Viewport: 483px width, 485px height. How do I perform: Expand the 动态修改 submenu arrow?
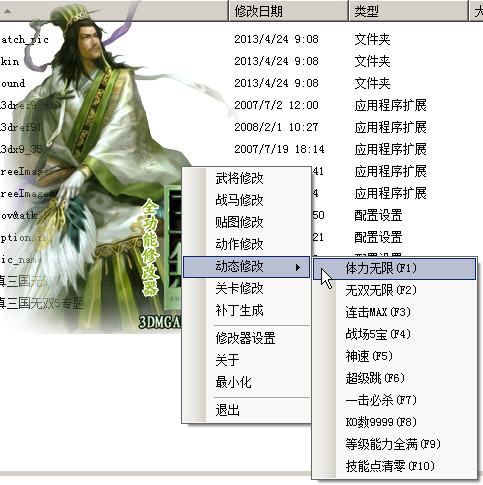298,267
